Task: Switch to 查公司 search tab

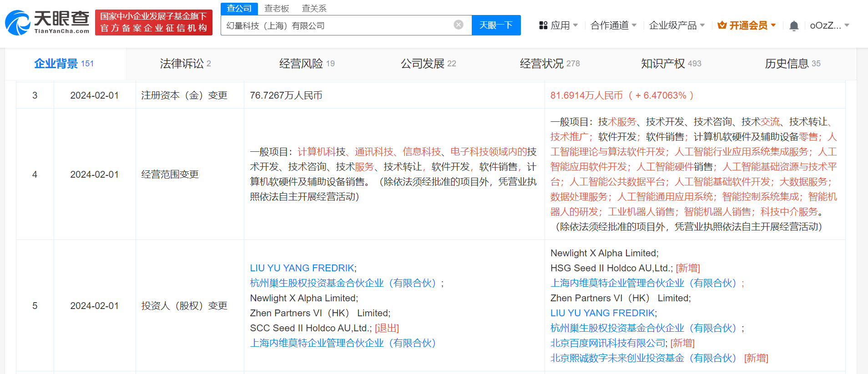Action: pos(239,8)
